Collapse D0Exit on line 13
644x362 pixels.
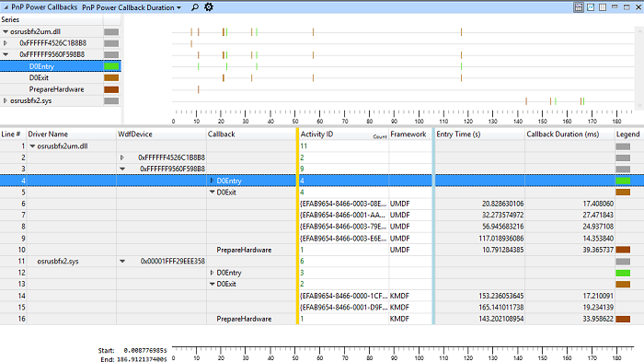point(212,285)
